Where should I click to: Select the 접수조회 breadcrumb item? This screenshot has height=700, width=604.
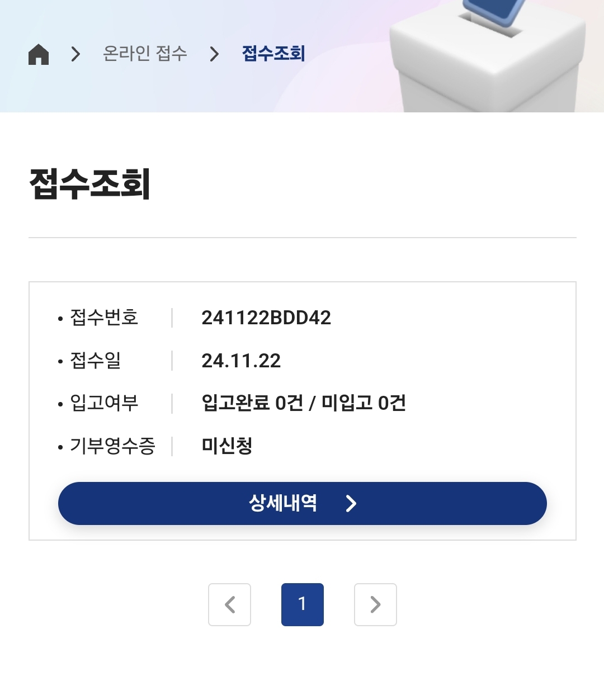click(x=273, y=54)
